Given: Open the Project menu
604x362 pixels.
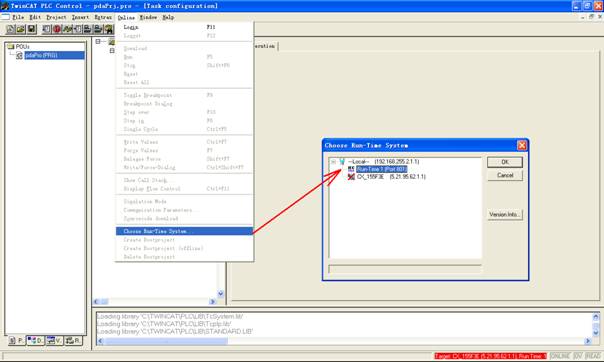Looking at the screenshot, I should click(x=56, y=17).
